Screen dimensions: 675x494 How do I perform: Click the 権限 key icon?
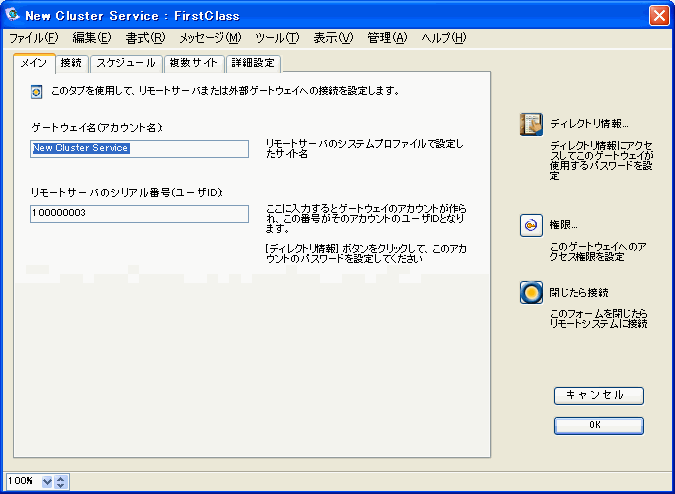pyautogui.click(x=530, y=225)
